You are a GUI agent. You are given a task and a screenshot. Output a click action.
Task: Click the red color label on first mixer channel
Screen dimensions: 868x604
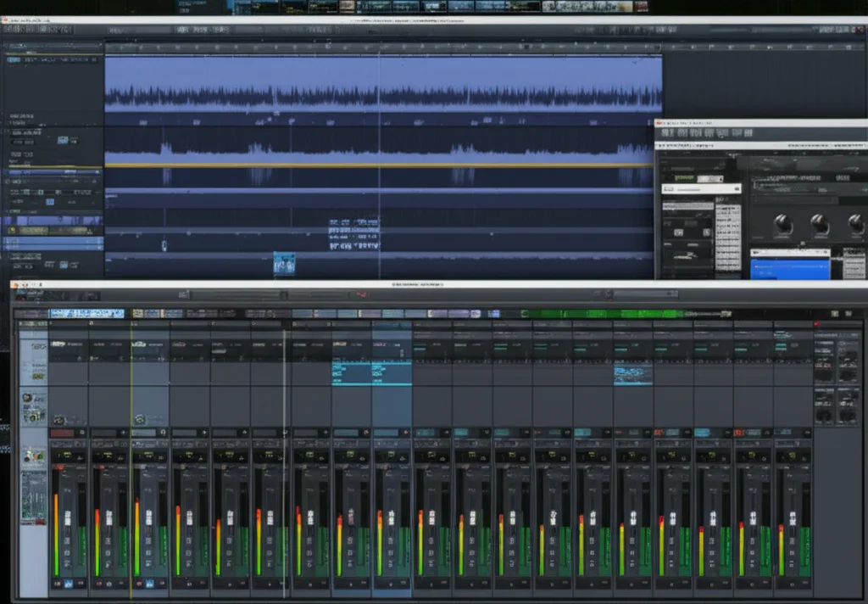click(x=62, y=433)
